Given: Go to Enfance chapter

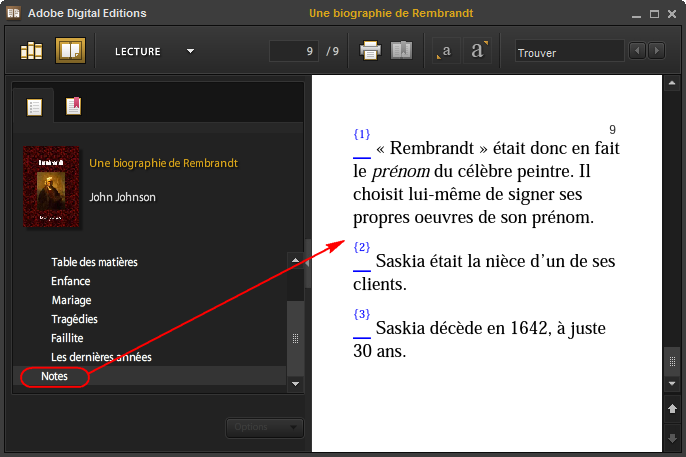Looking at the screenshot, I should (70, 281).
